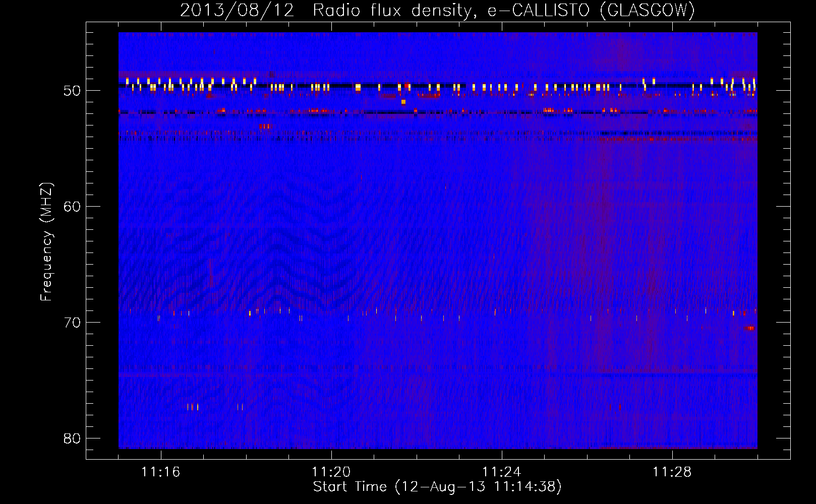The width and height of the screenshot is (816, 504).
Task: Click the plot title mentioning e-CALLISTO (GLASGOW)
Action: [x=437, y=11]
